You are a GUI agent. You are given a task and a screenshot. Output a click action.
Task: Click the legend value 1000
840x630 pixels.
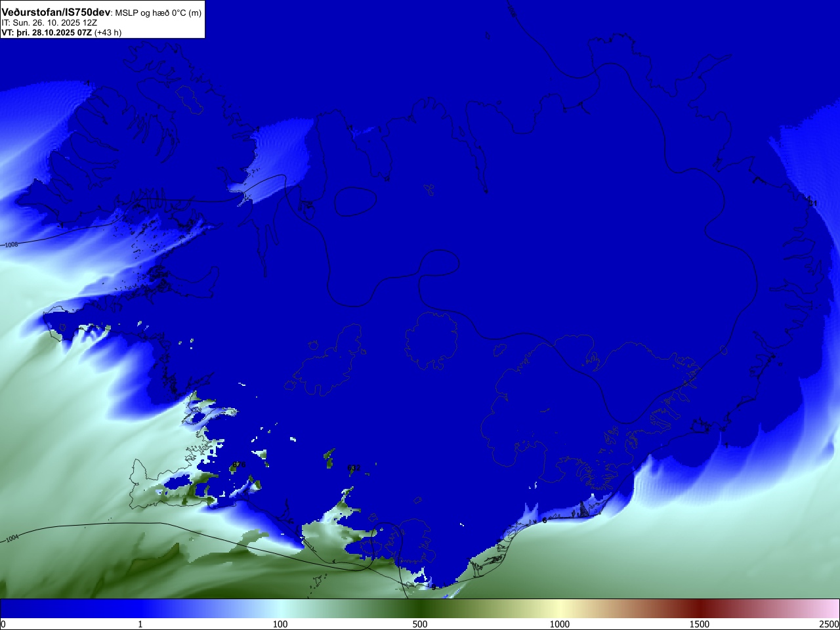tap(560, 624)
